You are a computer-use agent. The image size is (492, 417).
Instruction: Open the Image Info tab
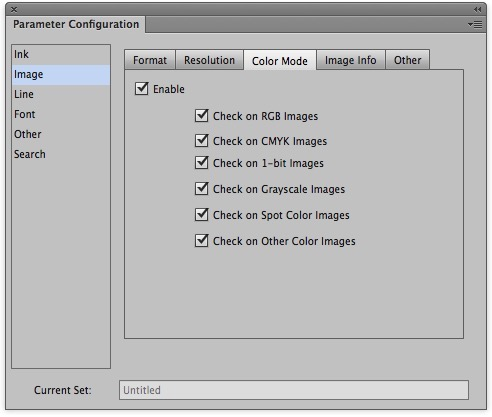coord(351,60)
